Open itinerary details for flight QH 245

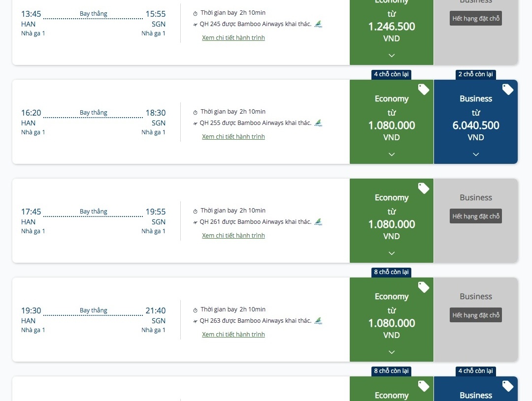click(233, 38)
